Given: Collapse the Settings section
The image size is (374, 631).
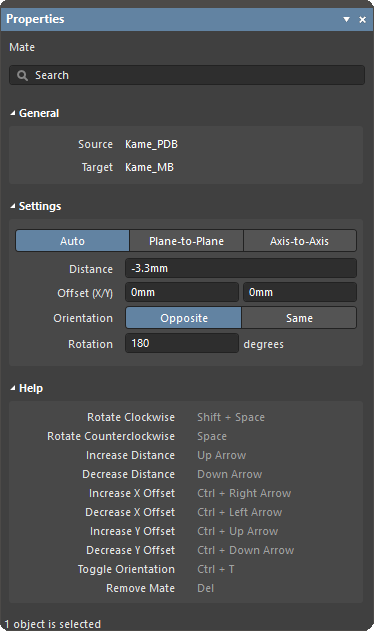Looking at the screenshot, I should [x=13, y=206].
